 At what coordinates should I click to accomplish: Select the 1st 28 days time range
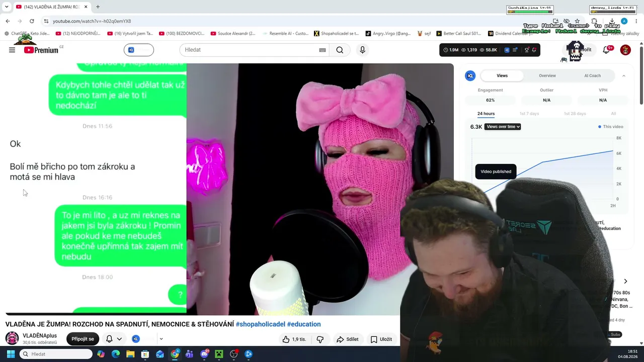[x=574, y=114]
